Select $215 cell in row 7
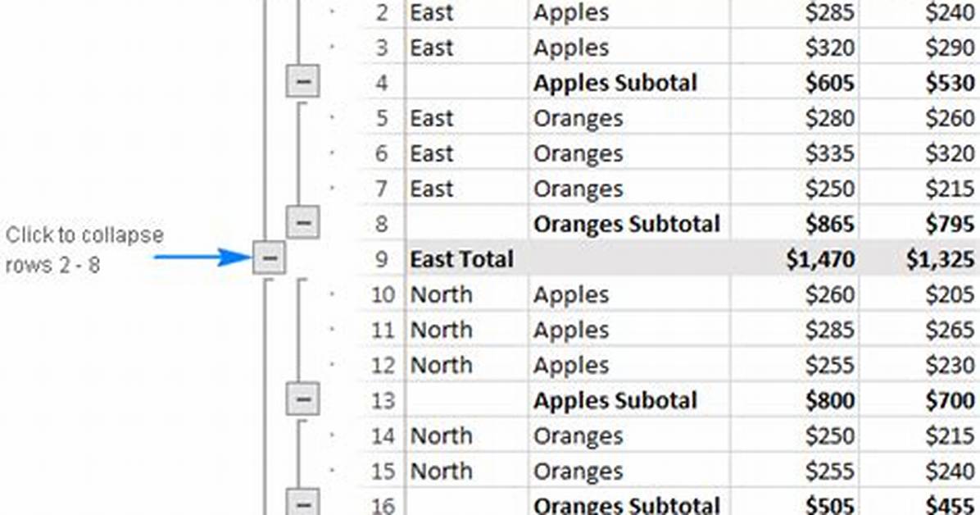Screen dimensions: 980x515 (x=919, y=189)
